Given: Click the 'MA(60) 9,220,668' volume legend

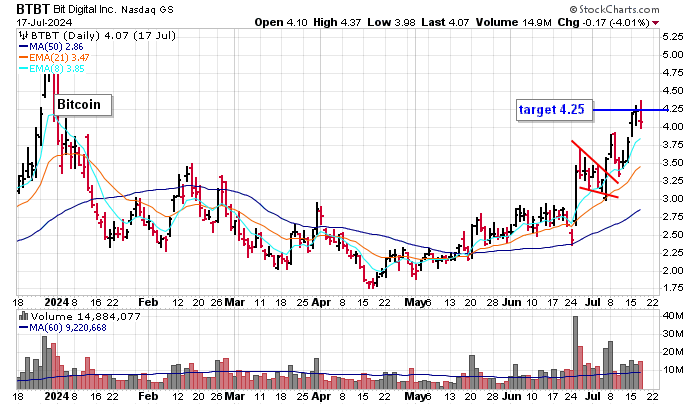Looking at the screenshot, I should [62, 327].
